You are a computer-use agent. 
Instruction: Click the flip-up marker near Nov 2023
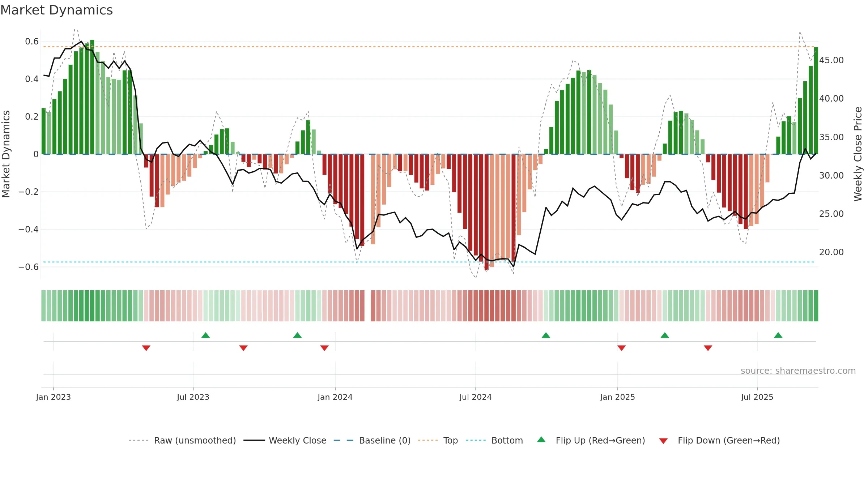(297, 335)
